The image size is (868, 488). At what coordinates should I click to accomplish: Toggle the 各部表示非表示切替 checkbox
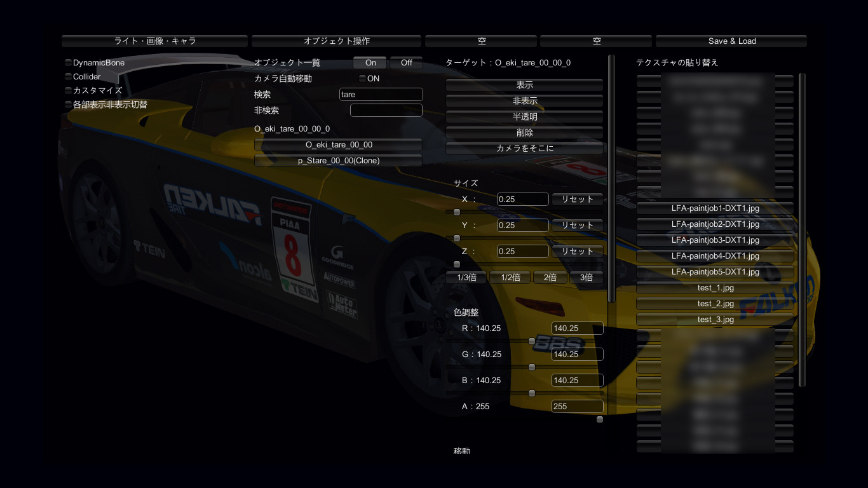point(68,105)
